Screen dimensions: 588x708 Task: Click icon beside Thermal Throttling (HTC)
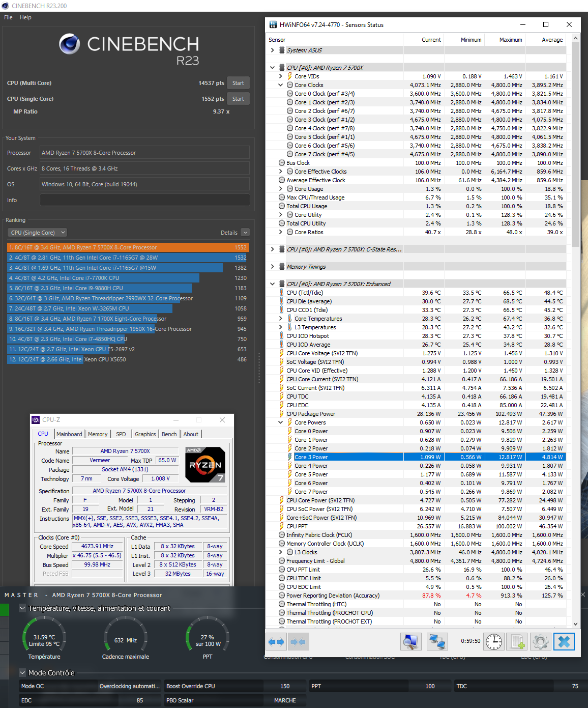tap(282, 604)
